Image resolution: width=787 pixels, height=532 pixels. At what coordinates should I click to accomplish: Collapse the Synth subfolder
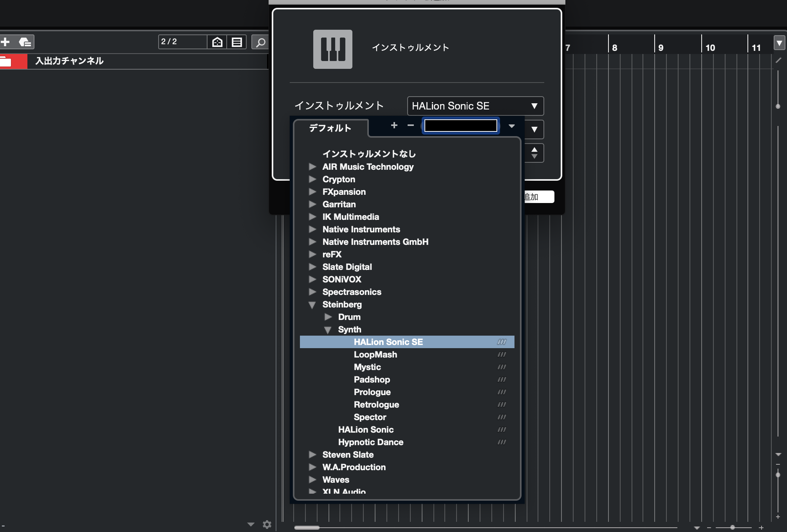[328, 330]
